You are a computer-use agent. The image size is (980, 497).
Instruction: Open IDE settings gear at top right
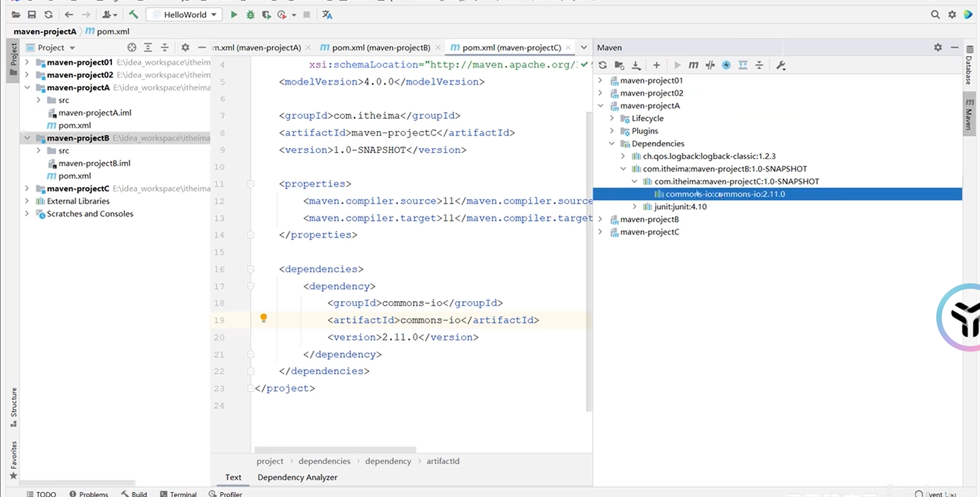(x=952, y=14)
